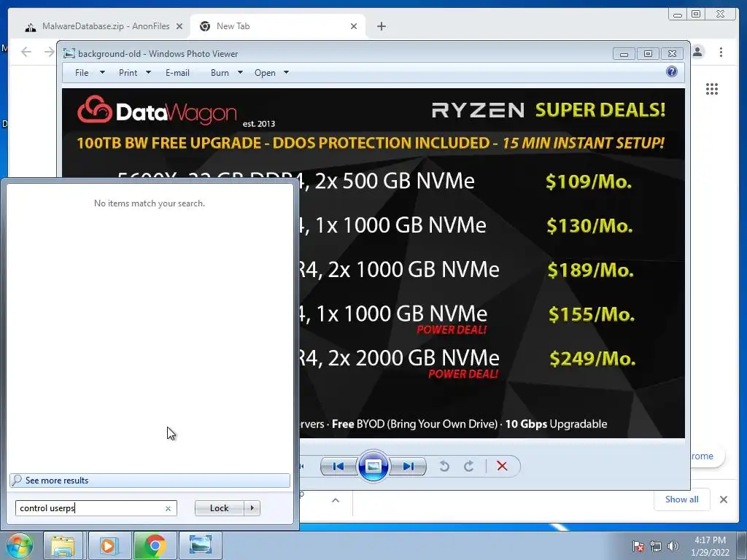
Task: Click Chrome back arrow
Action: click(x=26, y=52)
